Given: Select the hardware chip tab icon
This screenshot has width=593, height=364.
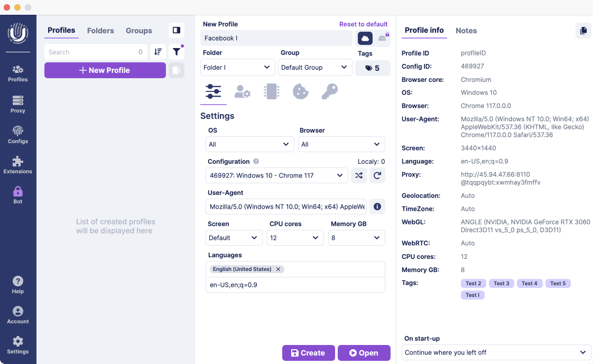Looking at the screenshot, I should coord(272,92).
